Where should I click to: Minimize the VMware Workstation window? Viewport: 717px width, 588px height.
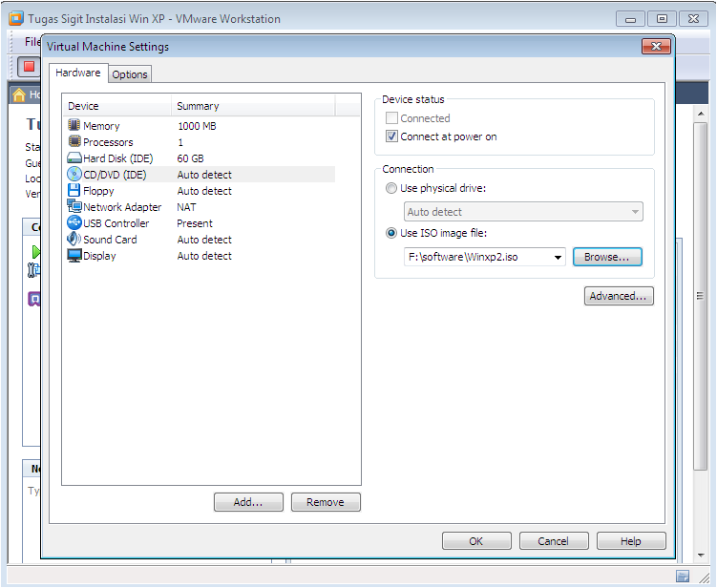pyautogui.click(x=630, y=19)
